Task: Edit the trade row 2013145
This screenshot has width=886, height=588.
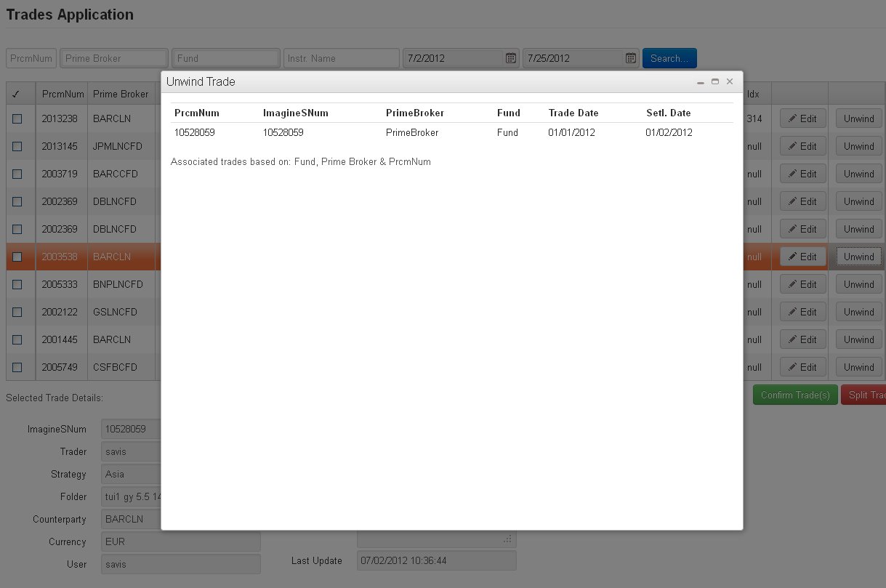Action: [x=803, y=146]
